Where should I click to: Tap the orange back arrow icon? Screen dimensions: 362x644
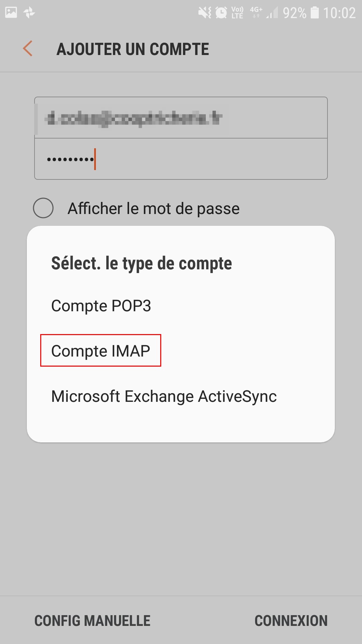(28, 49)
